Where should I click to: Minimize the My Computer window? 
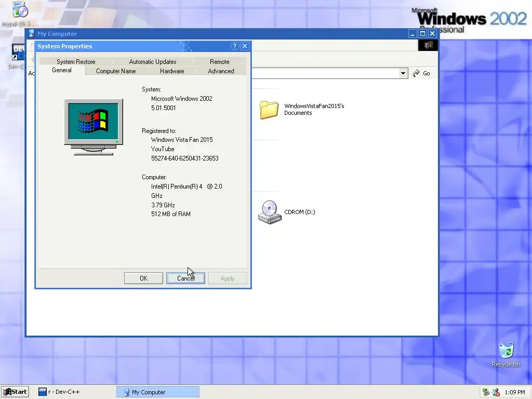tap(412, 34)
